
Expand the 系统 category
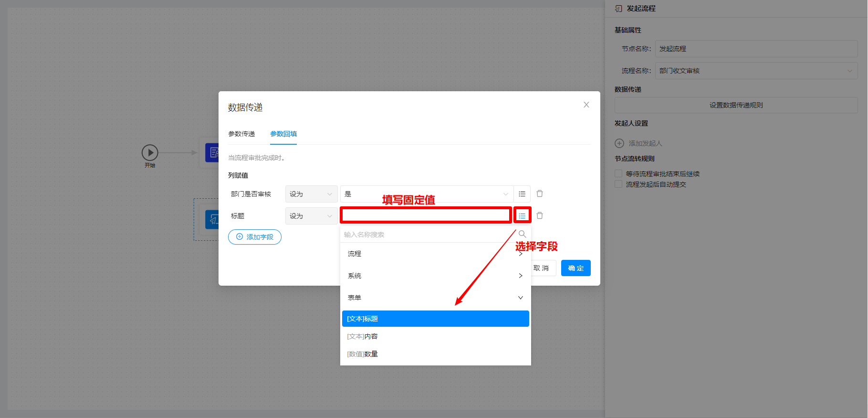coord(435,276)
